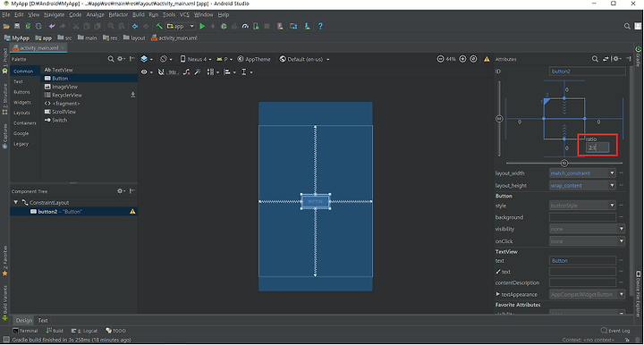Click Zoom In in the design editor

pos(463,59)
